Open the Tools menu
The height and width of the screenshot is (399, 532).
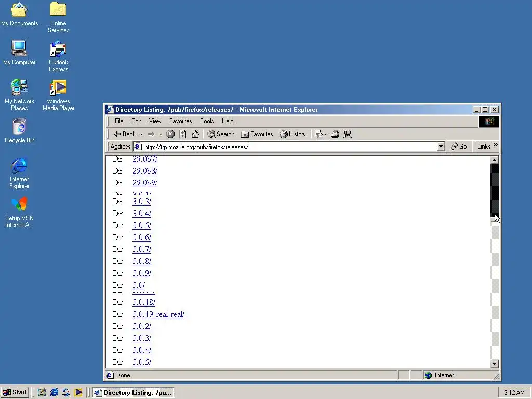tap(207, 121)
